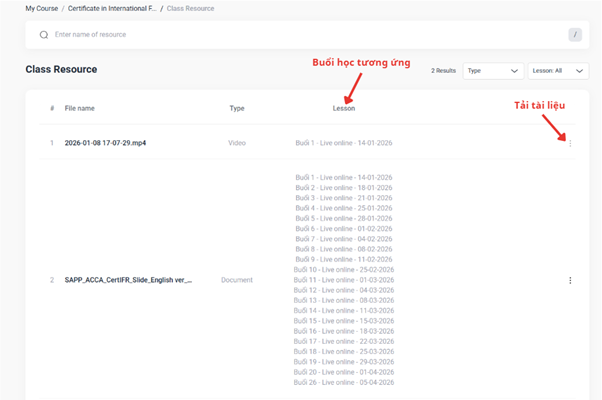
Task: Click the Document type cell in row 2
Action: (x=237, y=280)
